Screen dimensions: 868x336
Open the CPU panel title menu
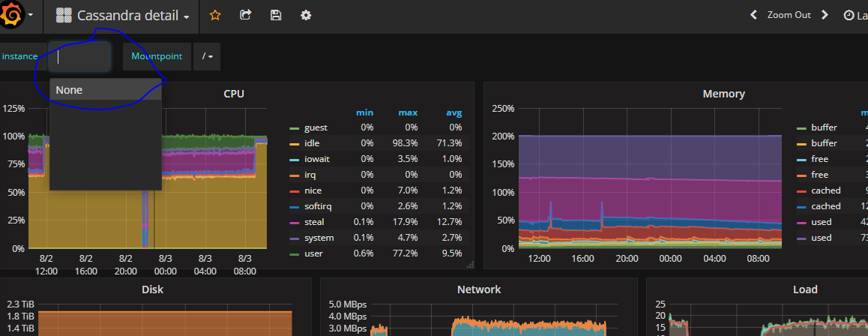234,94
